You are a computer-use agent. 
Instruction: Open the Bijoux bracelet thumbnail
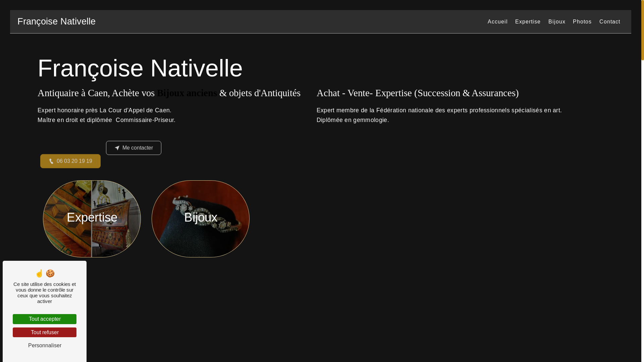201,219
